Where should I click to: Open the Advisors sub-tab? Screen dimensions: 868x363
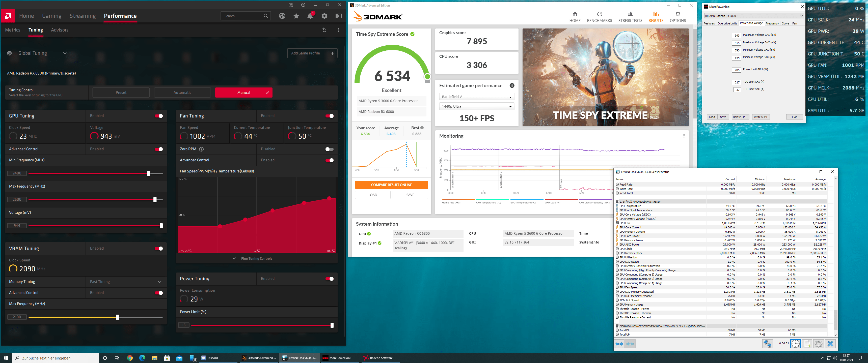pyautogui.click(x=60, y=30)
